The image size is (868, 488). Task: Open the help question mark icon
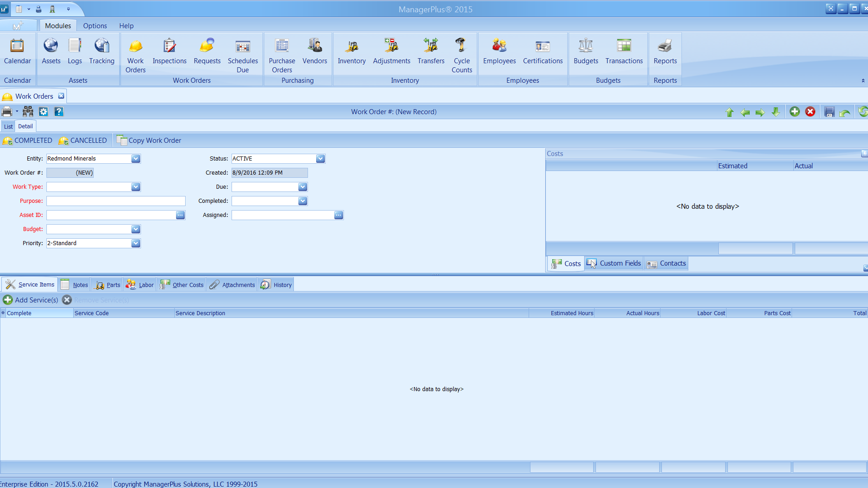(59, 111)
